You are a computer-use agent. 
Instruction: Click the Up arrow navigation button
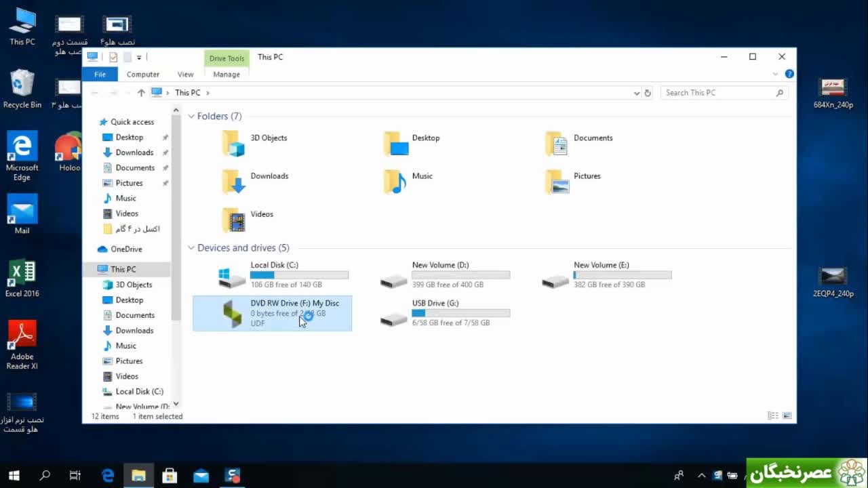pos(141,93)
